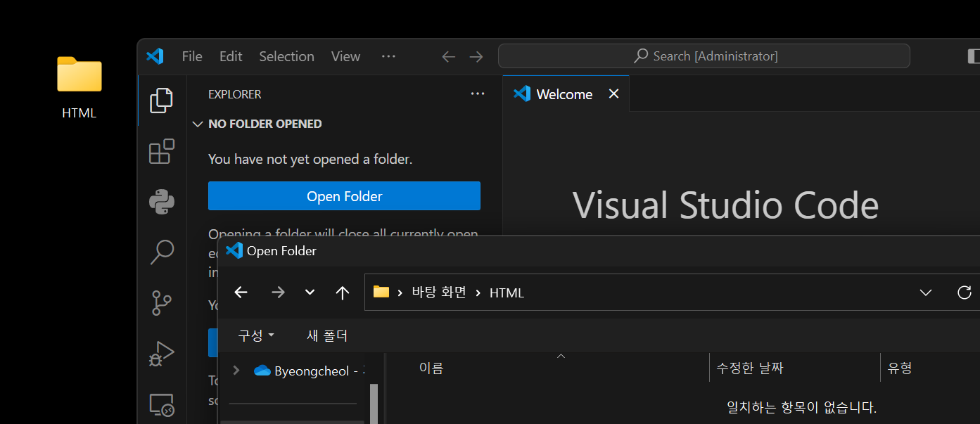Show more menu items via ellipsis

(x=388, y=56)
